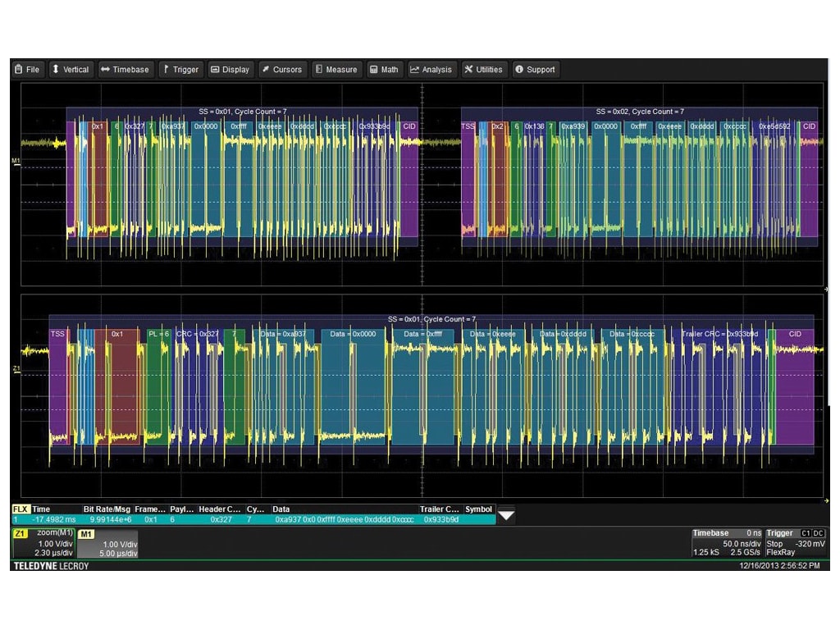Toggle the decoded FlexRay result row

(246, 518)
